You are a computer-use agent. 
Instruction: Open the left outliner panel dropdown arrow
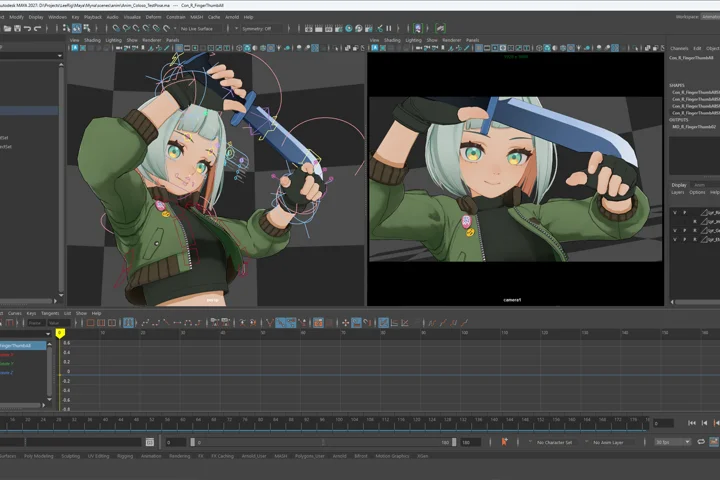(60, 56)
